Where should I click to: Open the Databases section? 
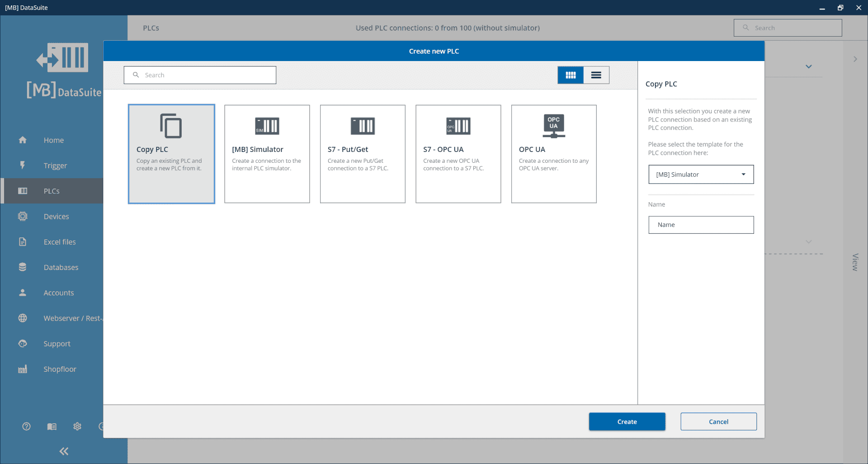point(61,267)
